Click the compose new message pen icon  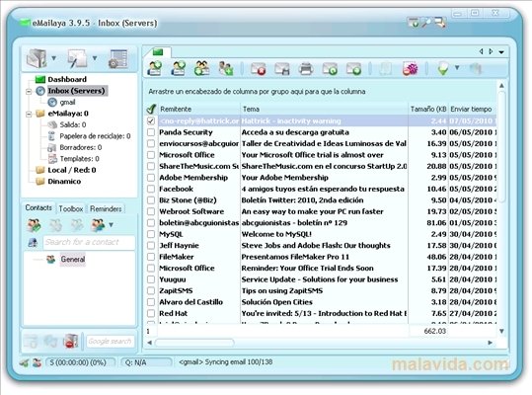[77, 58]
